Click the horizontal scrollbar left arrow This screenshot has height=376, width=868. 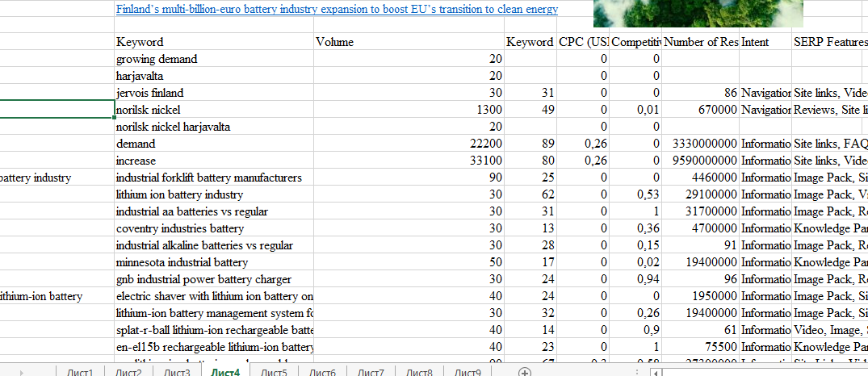pos(656,373)
